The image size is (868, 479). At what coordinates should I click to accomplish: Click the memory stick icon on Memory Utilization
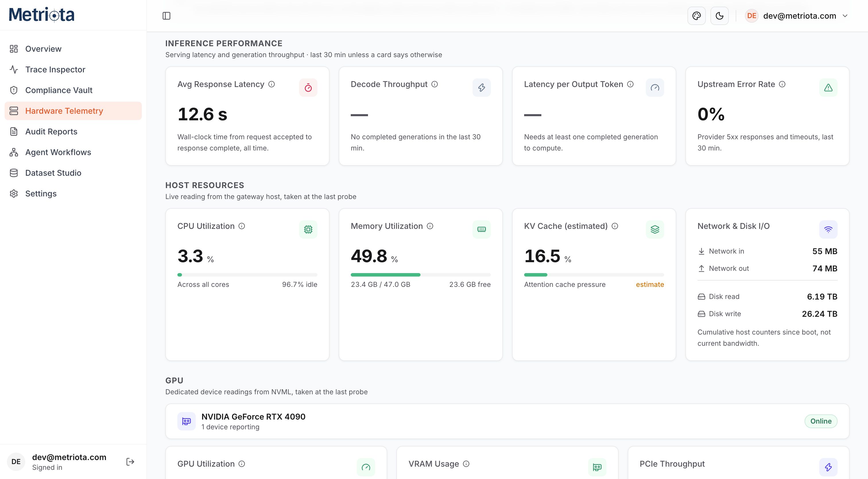[x=482, y=229]
